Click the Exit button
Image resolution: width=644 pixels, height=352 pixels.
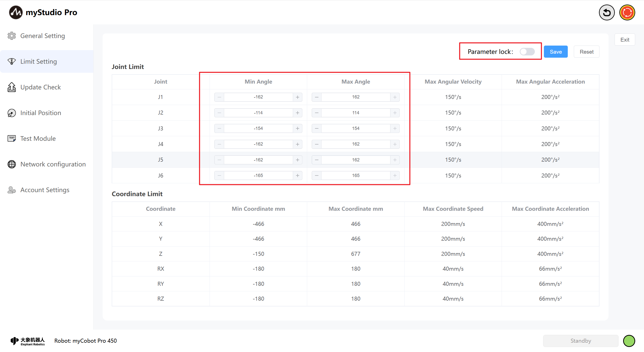pyautogui.click(x=625, y=40)
